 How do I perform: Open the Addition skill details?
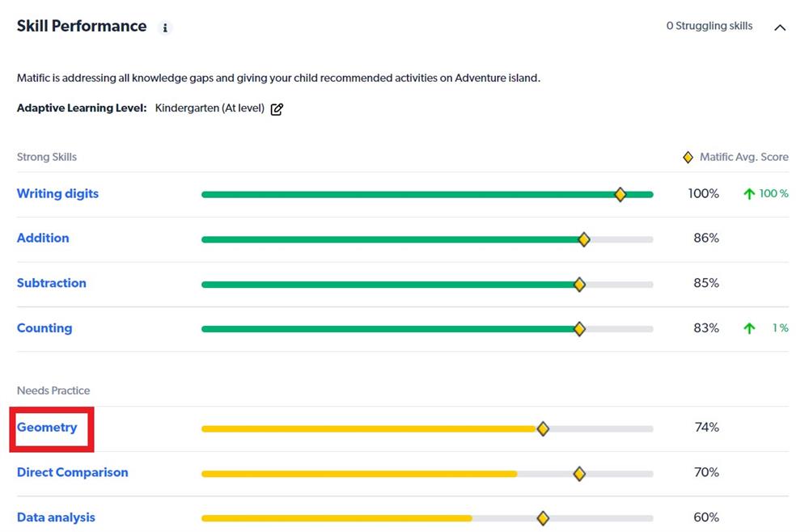(x=43, y=239)
